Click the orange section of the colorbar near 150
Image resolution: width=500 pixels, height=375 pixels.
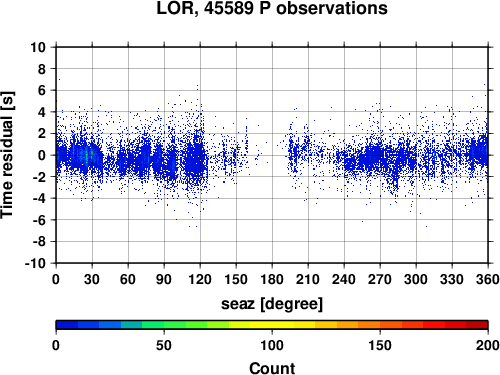pos(380,325)
